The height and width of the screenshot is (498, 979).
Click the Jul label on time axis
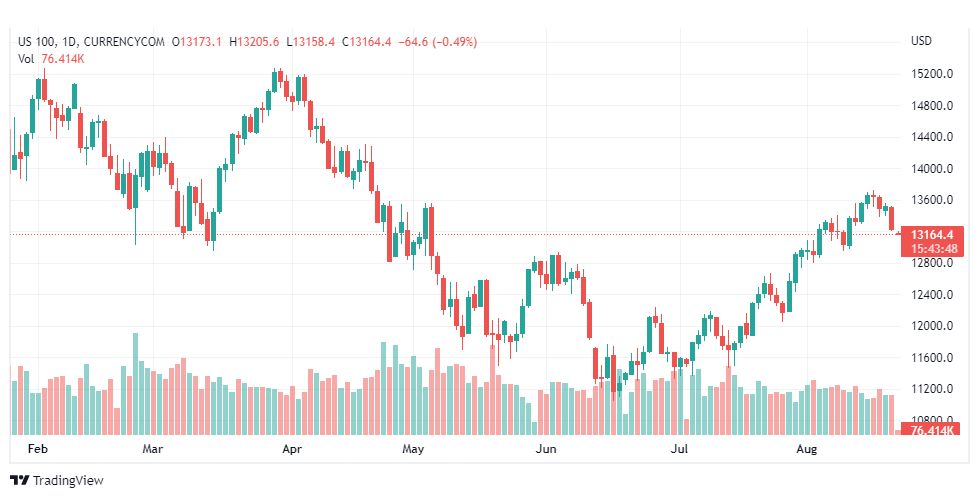tap(681, 450)
